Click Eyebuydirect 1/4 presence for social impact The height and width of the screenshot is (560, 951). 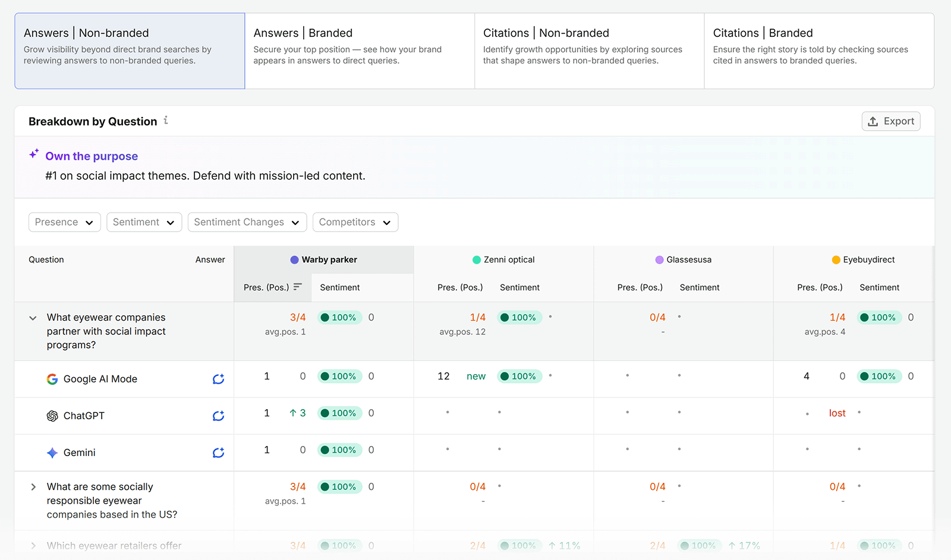pyautogui.click(x=837, y=318)
